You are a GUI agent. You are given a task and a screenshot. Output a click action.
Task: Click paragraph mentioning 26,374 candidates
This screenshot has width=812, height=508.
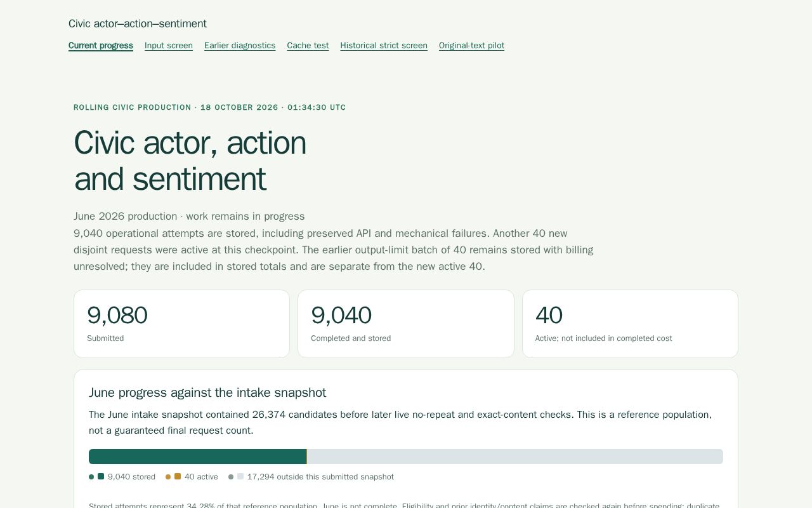point(400,422)
